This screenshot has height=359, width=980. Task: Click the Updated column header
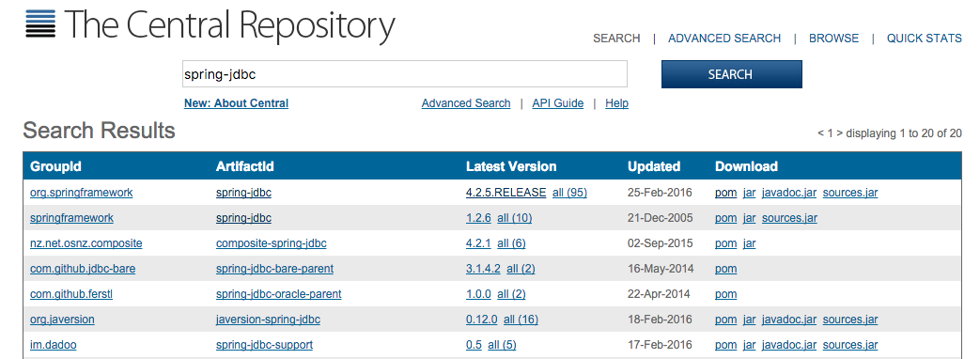654,166
